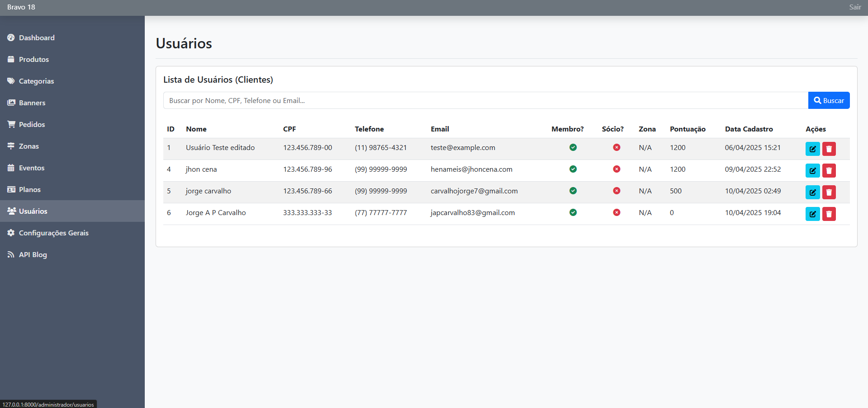The image size is (868, 408).
Task: Click green Membro check for Usuário Teste editado
Action: tap(573, 147)
